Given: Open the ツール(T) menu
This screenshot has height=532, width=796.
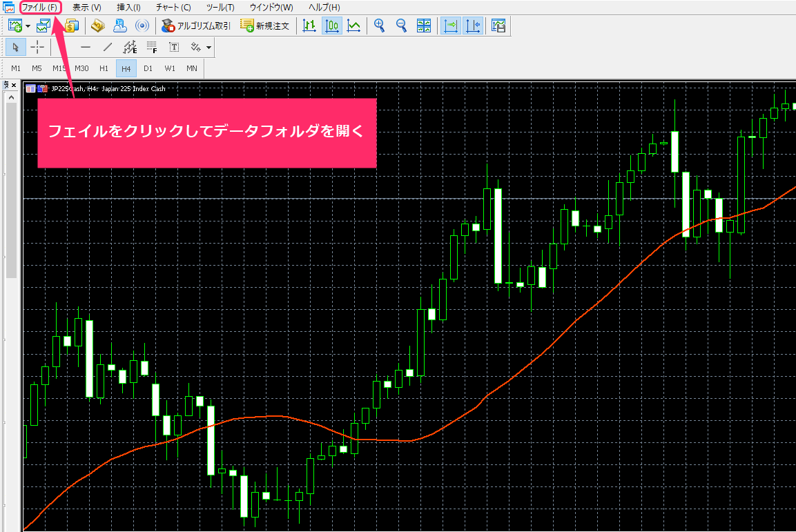Looking at the screenshot, I should point(220,8).
